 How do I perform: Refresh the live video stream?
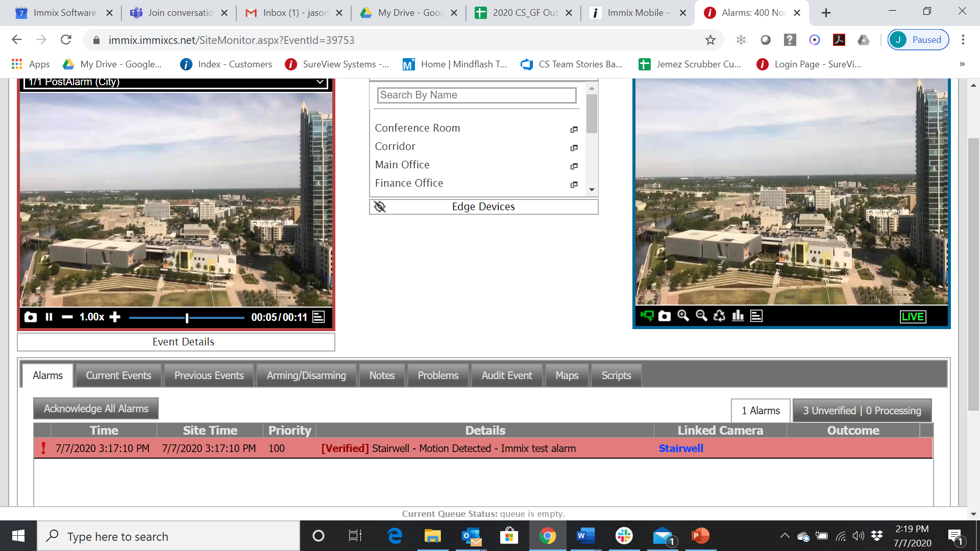point(719,316)
